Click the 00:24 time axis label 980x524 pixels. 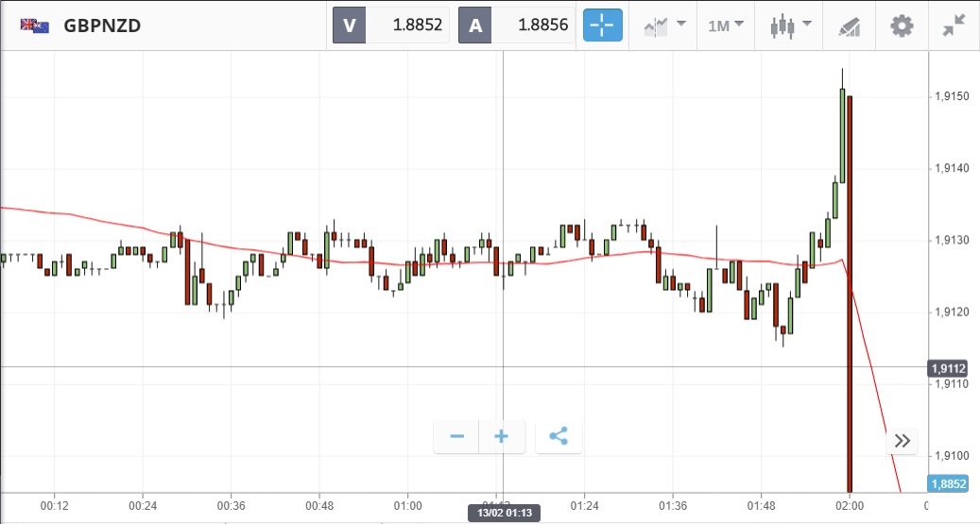143,505
